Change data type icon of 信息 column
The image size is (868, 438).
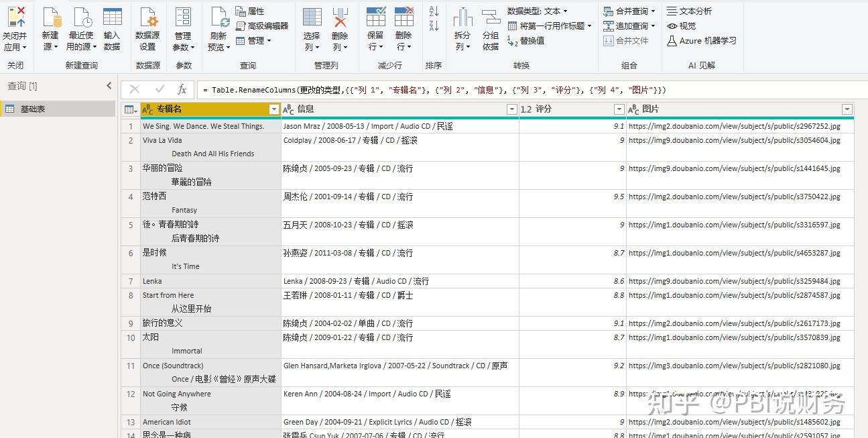click(288, 109)
